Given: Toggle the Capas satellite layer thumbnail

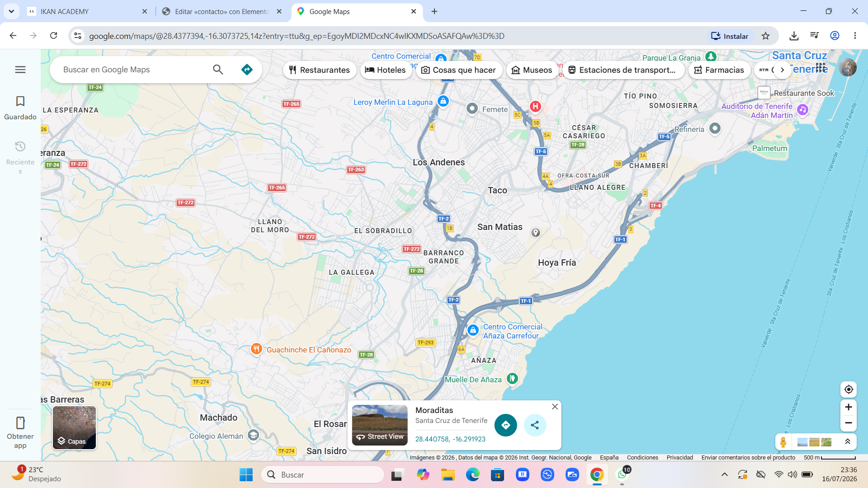Looking at the screenshot, I should tap(75, 427).
